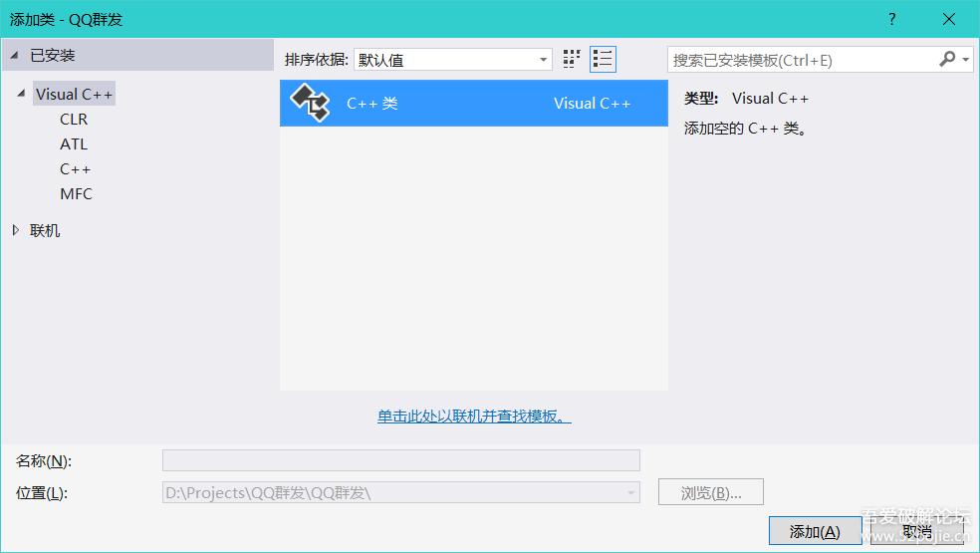Open search options dropdown arrow

pyautogui.click(x=966, y=60)
